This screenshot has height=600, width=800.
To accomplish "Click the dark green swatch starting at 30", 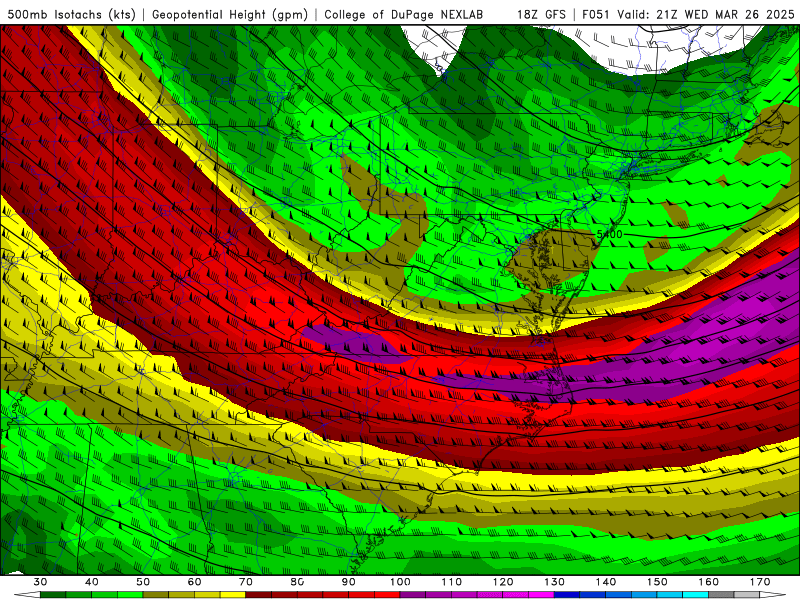I will [53, 595].
